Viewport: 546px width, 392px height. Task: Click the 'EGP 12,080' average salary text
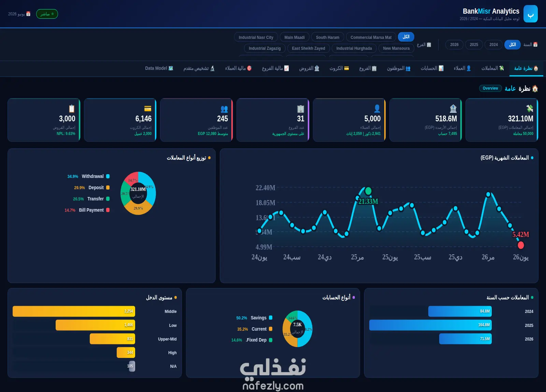pyautogui.click(x=207, y=134)
